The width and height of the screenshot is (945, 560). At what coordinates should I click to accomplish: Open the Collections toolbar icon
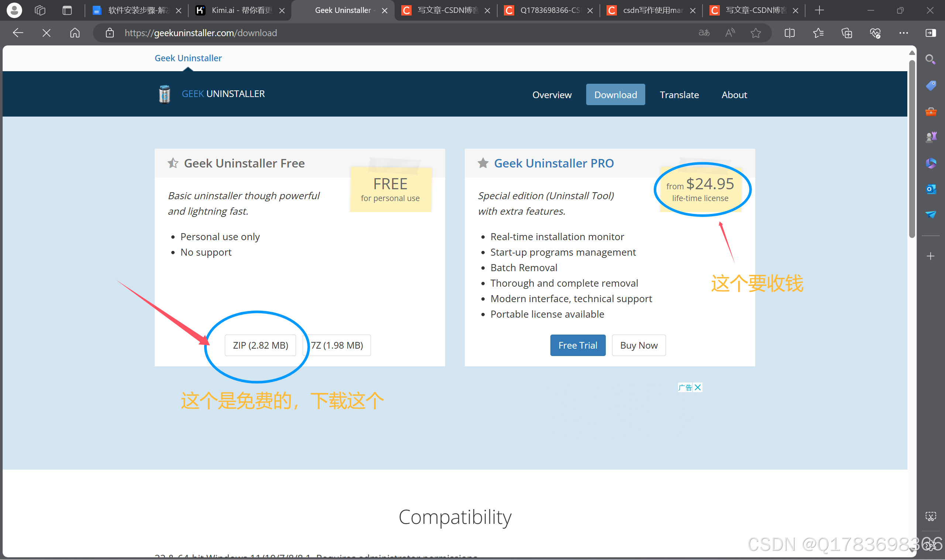pyautogui.click(x=847, y=33)
